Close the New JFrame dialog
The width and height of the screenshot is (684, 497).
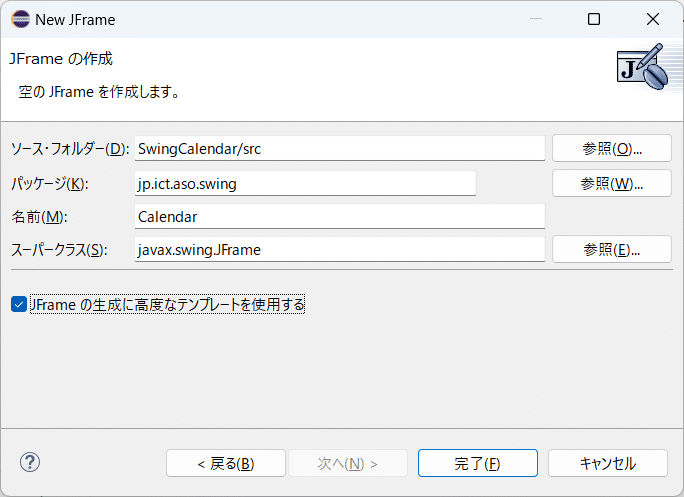click(x=653, y=19)
